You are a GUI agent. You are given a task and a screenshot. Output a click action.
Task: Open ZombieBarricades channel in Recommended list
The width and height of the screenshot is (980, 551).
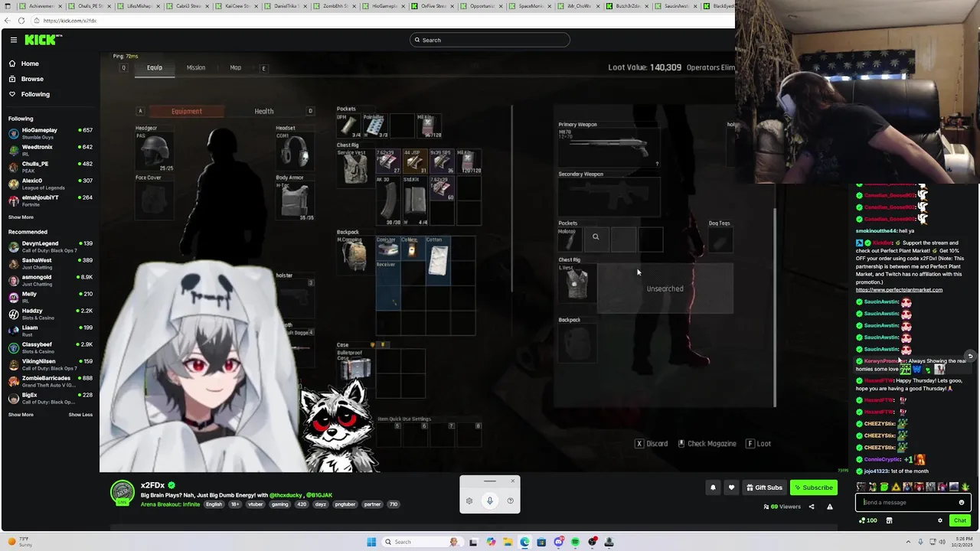[51, 381]
